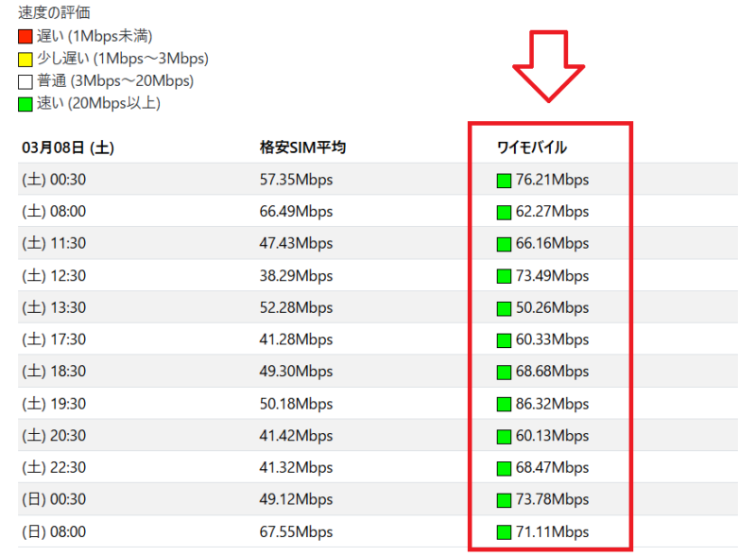Image resolution: width=756 pixels, height=556 pixels.
Task: Click the 73.49Mbps ワイモバイル value
Action: click(x=553, y=275)
